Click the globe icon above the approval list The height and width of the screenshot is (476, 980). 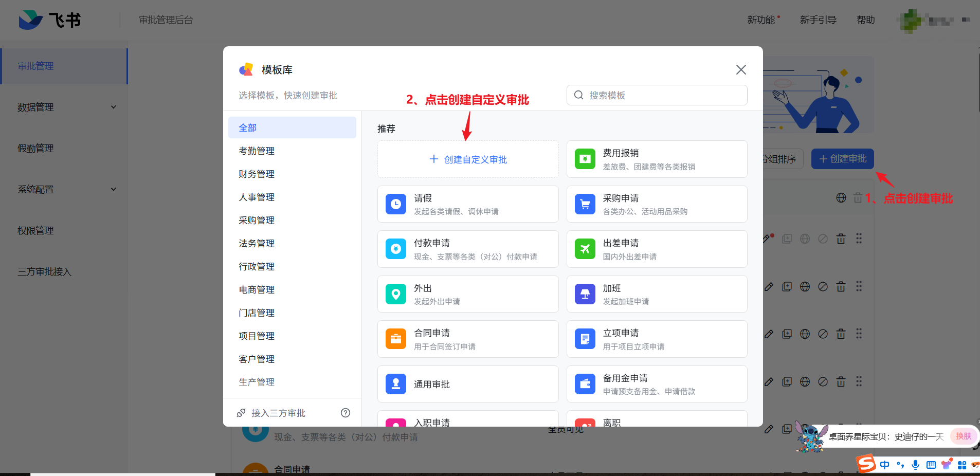(x=841, y=198)
